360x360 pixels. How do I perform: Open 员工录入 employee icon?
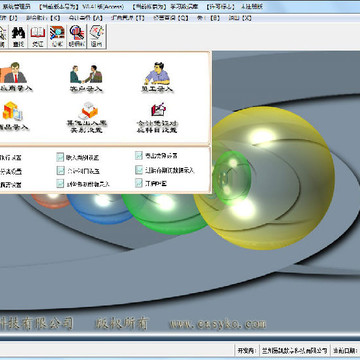coord(157,77)
